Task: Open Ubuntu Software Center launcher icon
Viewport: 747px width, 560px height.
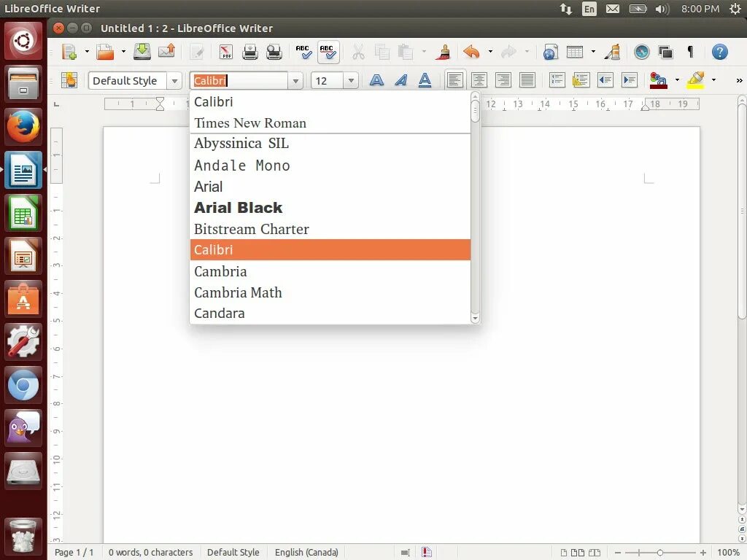Action: point(23,299)
